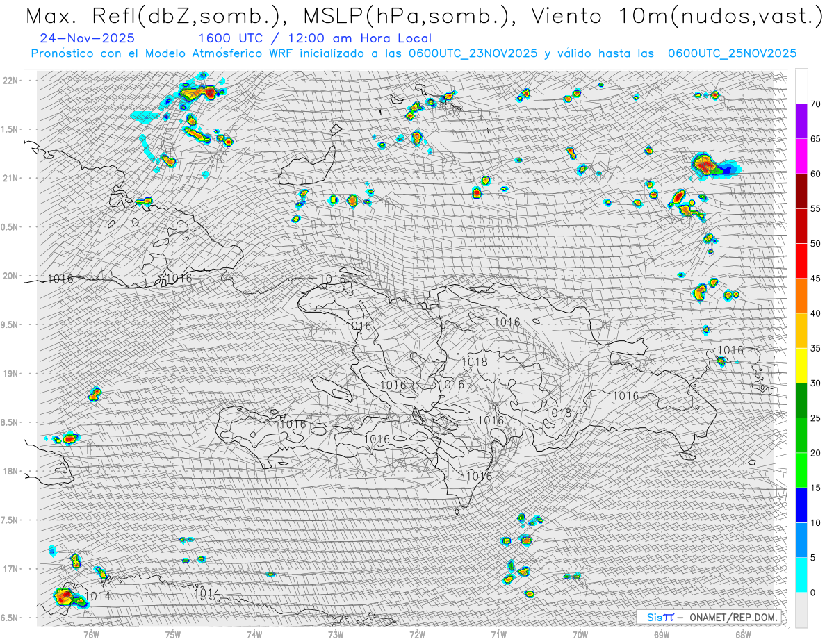Click the '70W' longitude axis label
This screenshot has width=834, height=644.
580,634
